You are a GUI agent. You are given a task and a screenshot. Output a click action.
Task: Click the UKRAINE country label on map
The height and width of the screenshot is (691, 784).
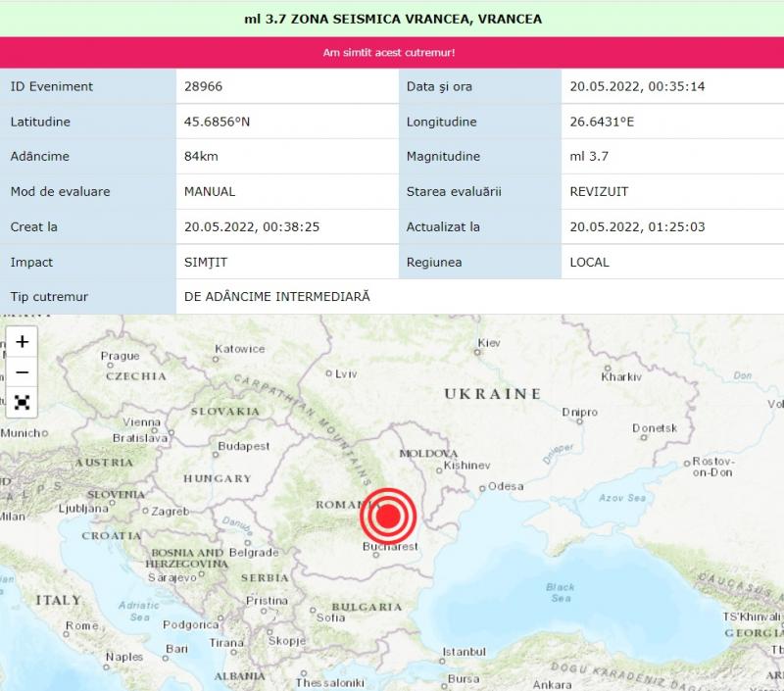click(493, 394)
